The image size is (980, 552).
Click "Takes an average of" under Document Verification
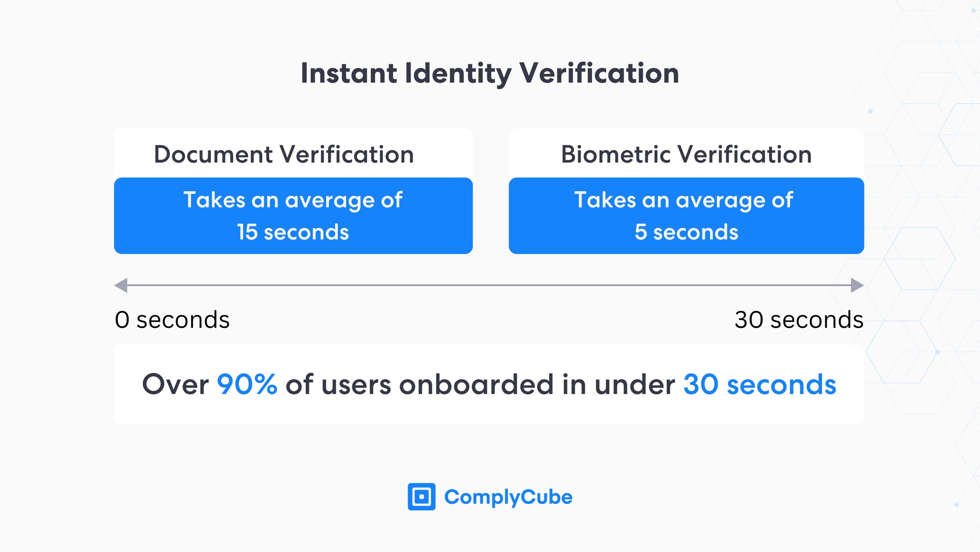pyautogui.click(x=293, y=200)
